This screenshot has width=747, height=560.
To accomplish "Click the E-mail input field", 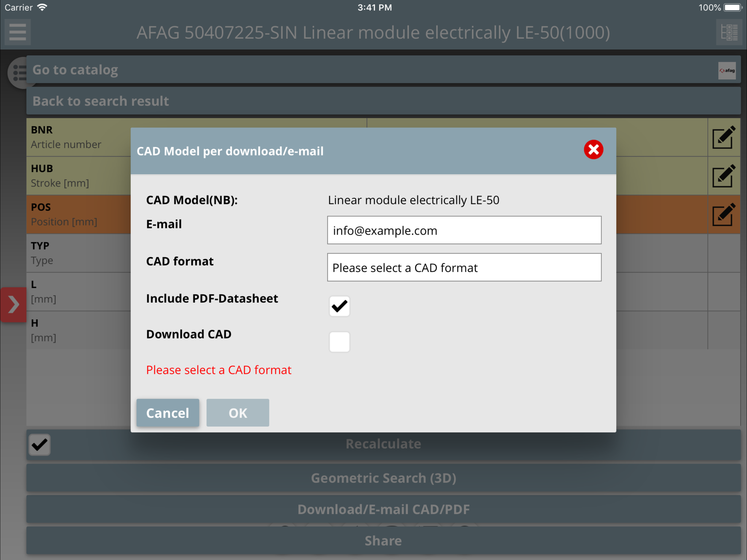I will [x=464, y=230].
